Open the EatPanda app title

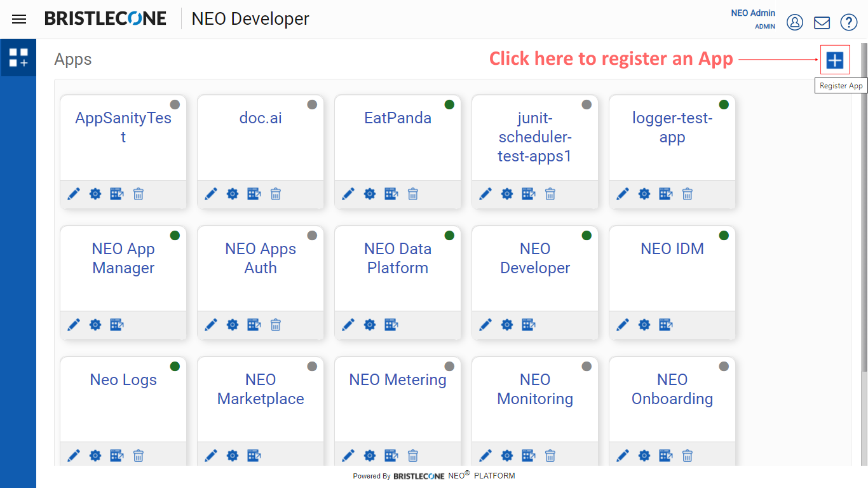click(x=398, y=118)
